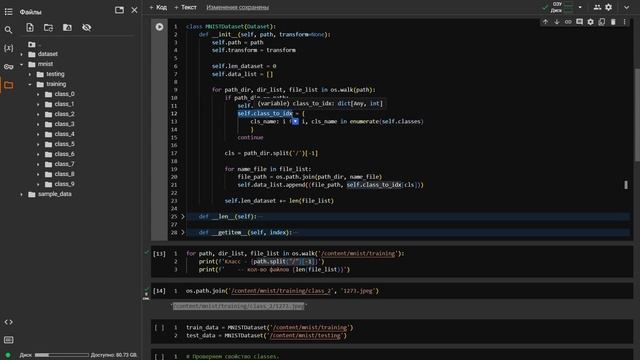Select the Files folder icon in sidebar
Image resolution: width=640 pixels, height=360 pixels.
pyautogui.click(x=9, y=85)
